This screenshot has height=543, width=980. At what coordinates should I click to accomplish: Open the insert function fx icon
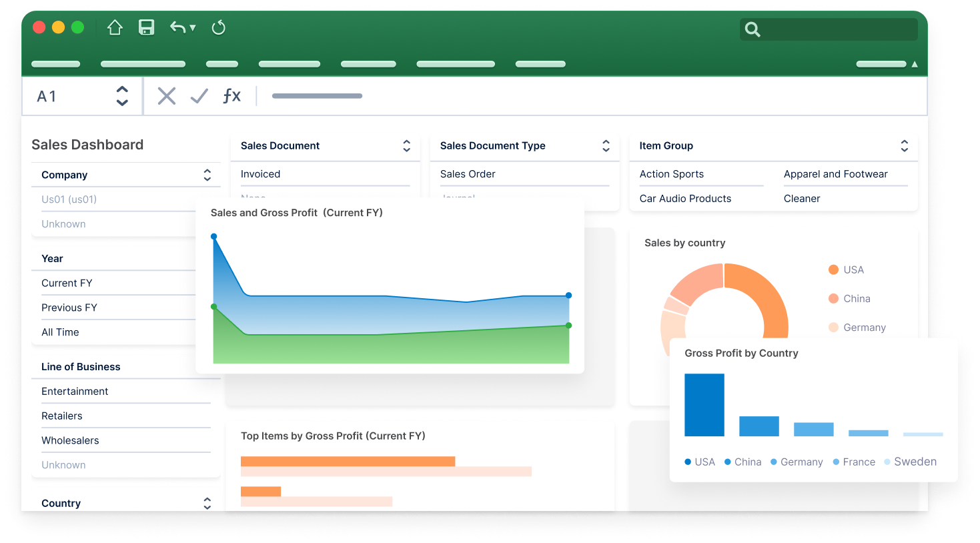pos(231,96)
